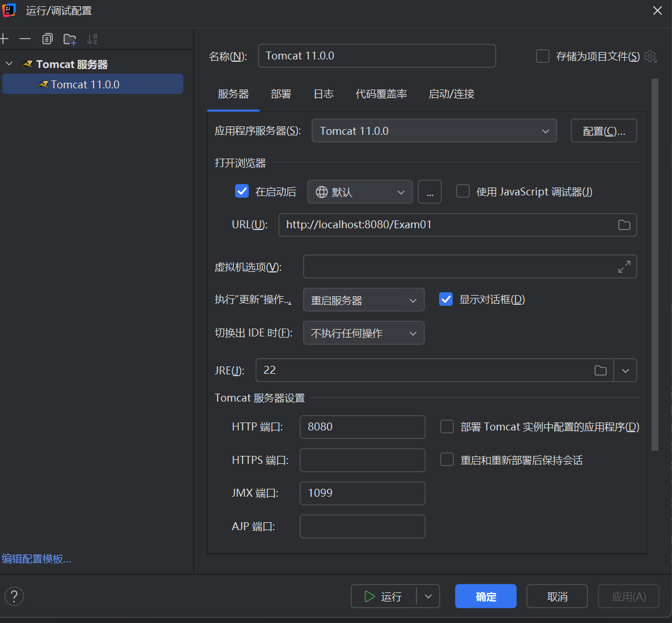Click the JMX 端口 field with 1099
672x623 pixels.
point(363,493)
